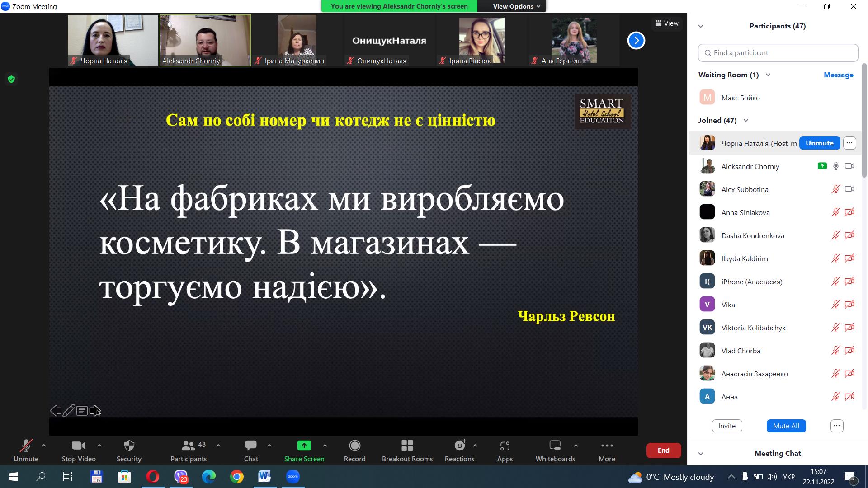Collapse the Waiting Room section
This screenshot has width=868, height=488.
point(768,75)
